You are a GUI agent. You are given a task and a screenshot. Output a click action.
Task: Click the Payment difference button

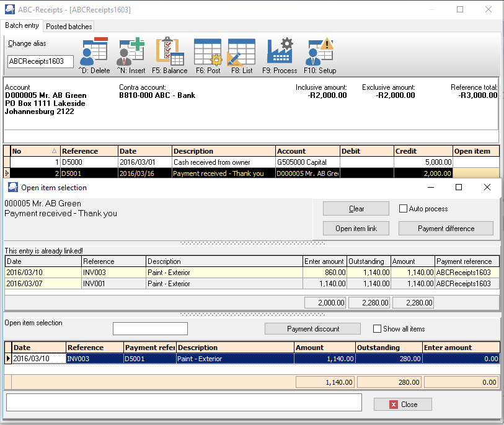pos(446,229)
